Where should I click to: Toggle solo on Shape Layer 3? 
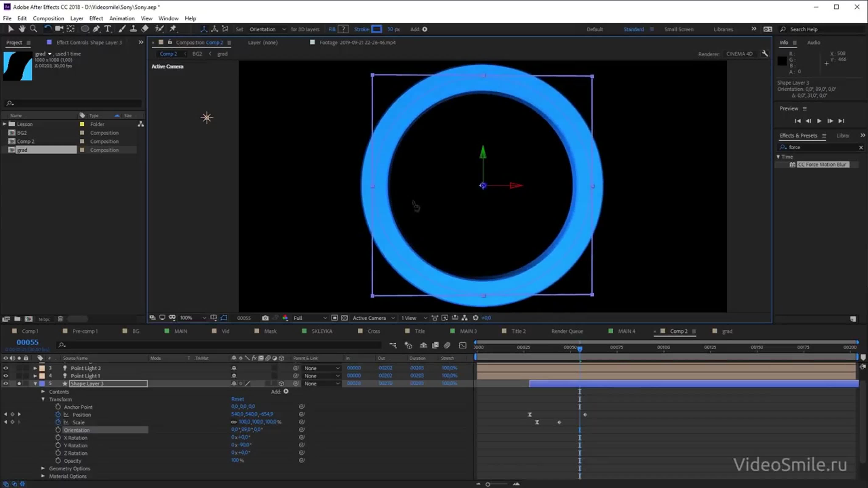(x=19, y=383)
